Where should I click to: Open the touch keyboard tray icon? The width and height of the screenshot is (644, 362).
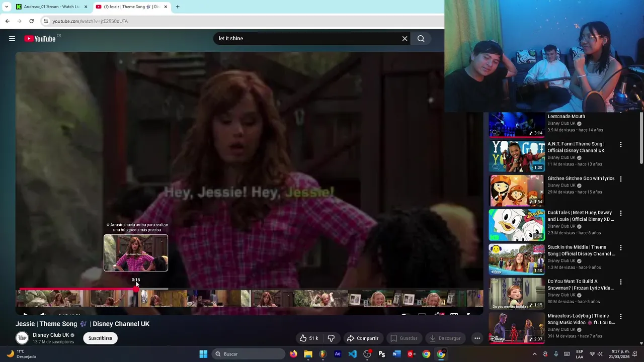[x=567, y=354]
